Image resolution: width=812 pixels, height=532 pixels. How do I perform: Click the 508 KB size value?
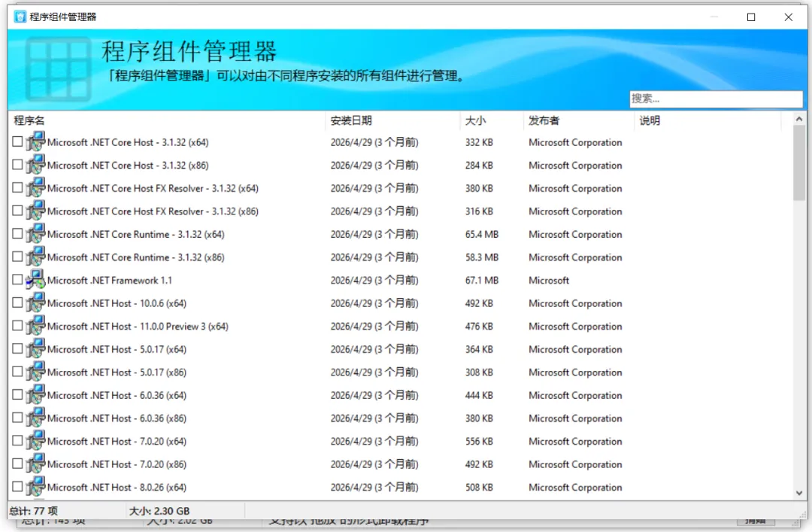click(x=479, y=487)
